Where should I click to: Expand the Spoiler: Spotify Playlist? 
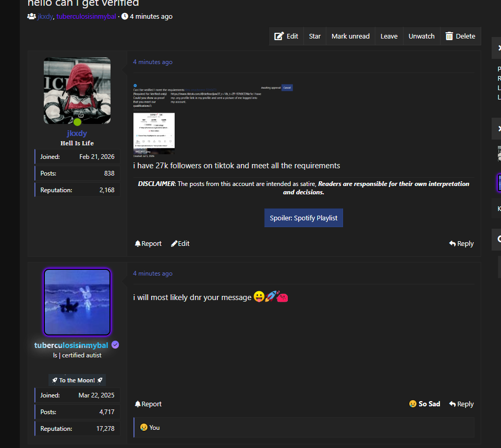click(303, 218)
